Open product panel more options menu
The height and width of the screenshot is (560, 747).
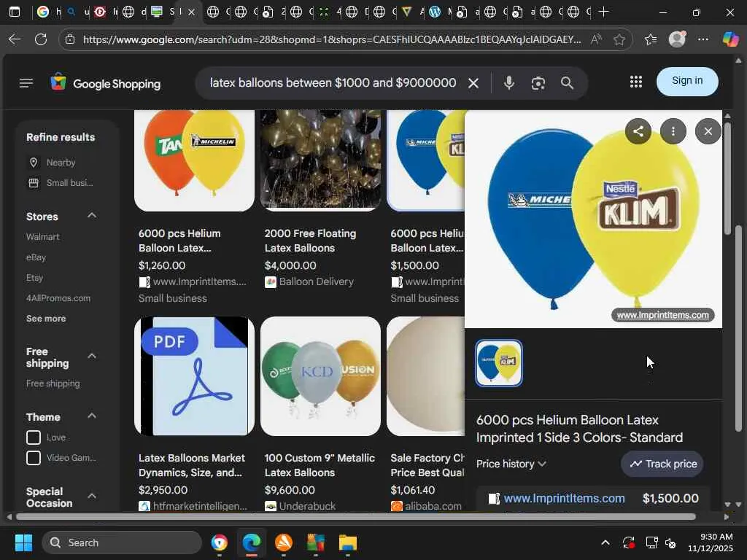(x=673, y=131)
